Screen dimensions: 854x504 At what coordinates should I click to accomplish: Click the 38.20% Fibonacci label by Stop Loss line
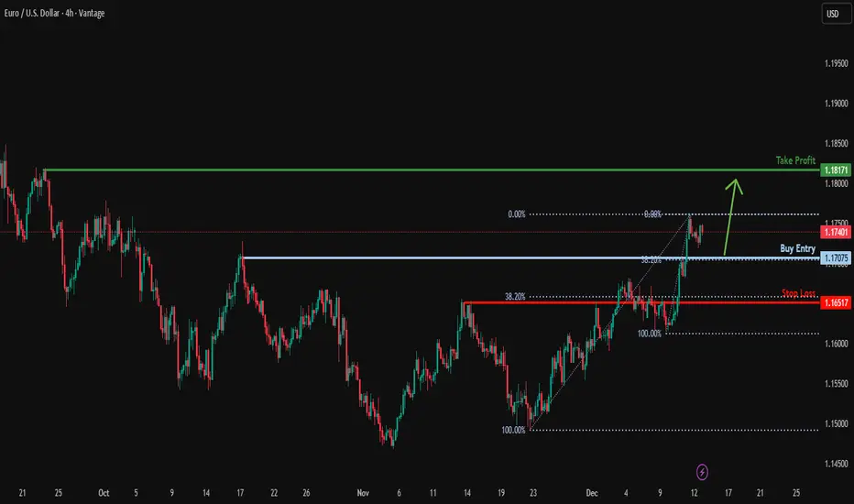click(x=515, y=296)
